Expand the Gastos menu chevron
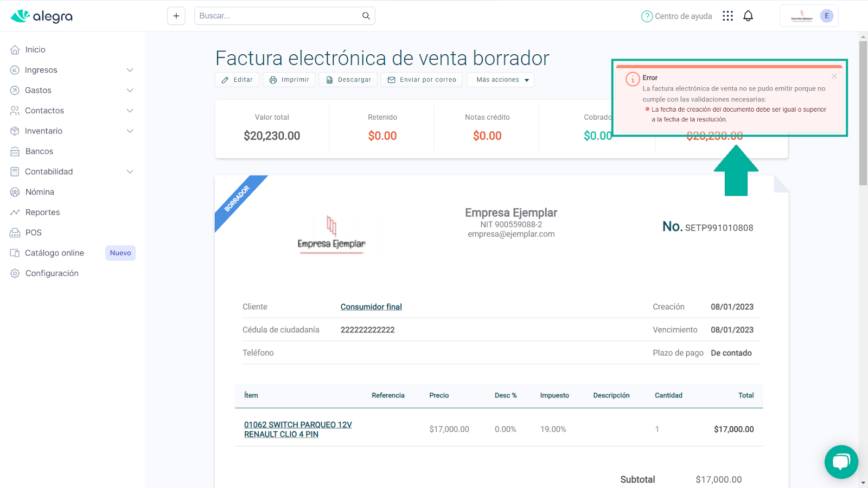 (x=130, y=91)
